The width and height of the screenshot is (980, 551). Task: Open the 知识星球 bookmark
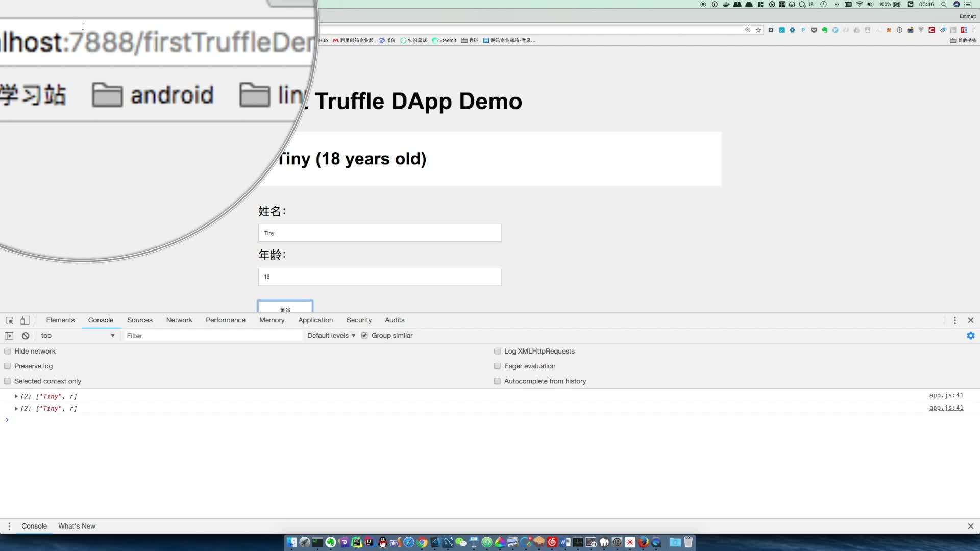coord(413,40)
